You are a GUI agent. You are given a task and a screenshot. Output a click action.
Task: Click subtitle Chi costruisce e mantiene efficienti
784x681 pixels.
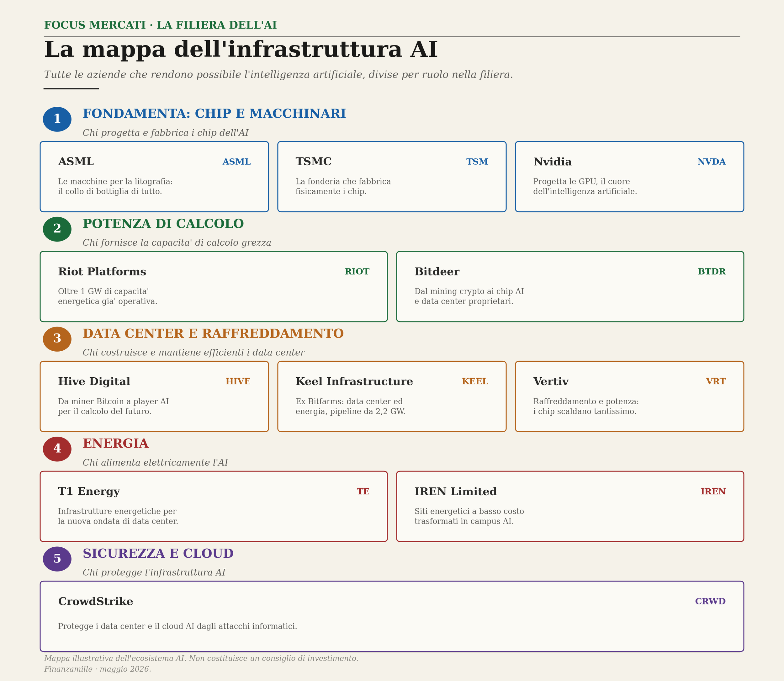click(193, 353)
